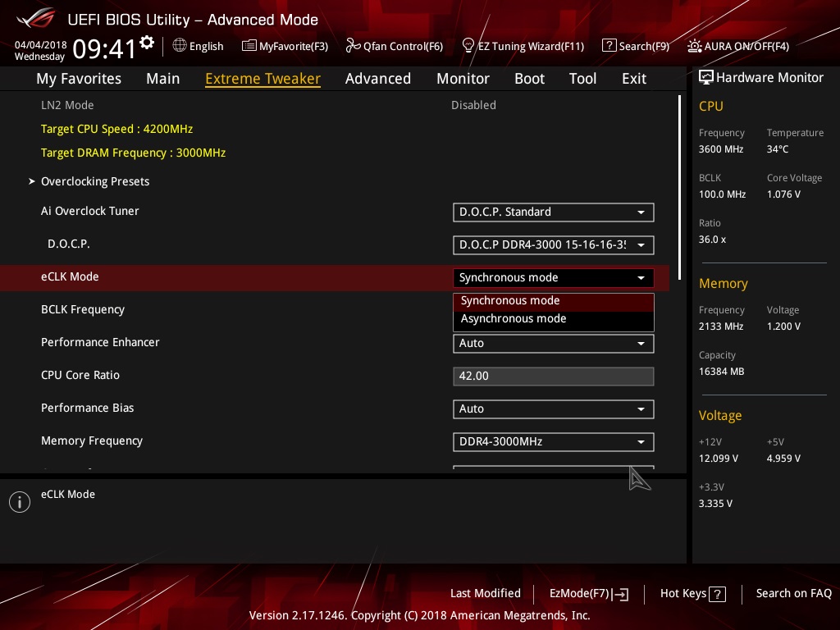Open Ai Overclock Tuner dropdown
The height and width of the screenshot is (630, 840).
point(554,212)
